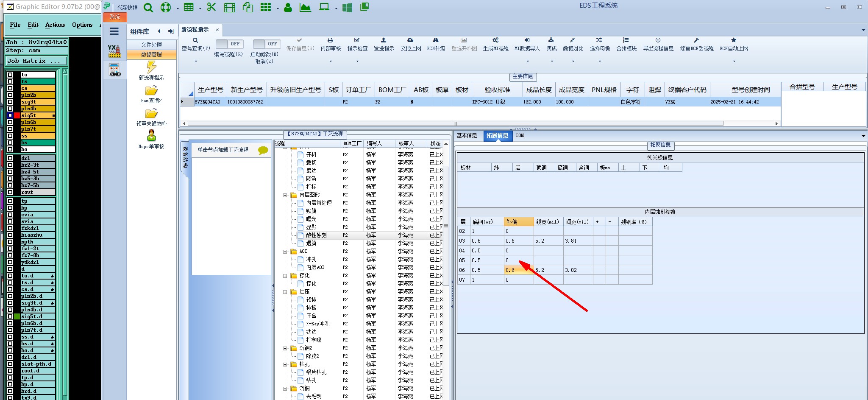Click the red color swatch beside sig5t
Screen dimensions: 868x400
(x=17, y=115)
